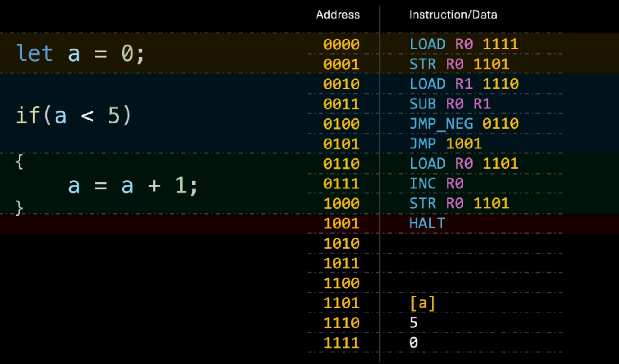Click the 'a = a + 1;' statement
The image size is (619, 364).
click(x=133, y=186)
